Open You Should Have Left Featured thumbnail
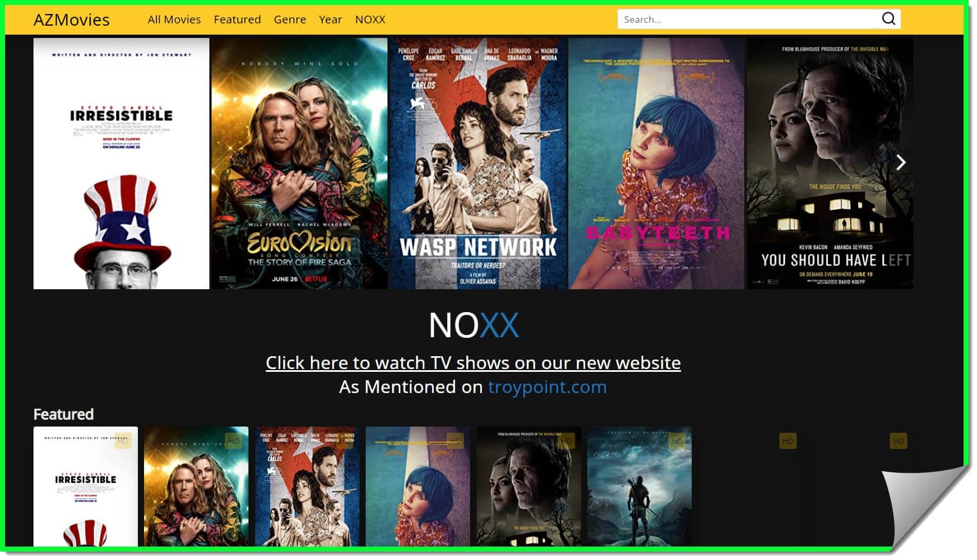Viewport: 977px width, 560px height. (x=529, y=487)
